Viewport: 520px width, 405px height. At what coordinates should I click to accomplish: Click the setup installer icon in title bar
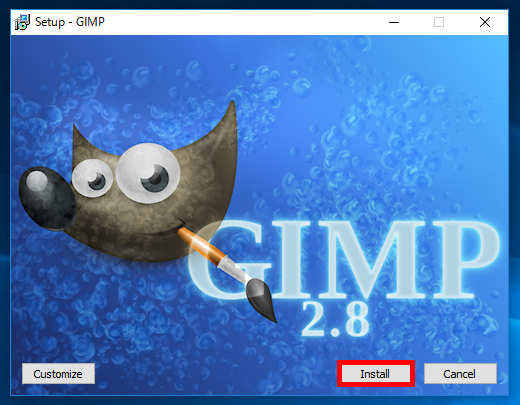pyautogui.click(x=22, y=22)
